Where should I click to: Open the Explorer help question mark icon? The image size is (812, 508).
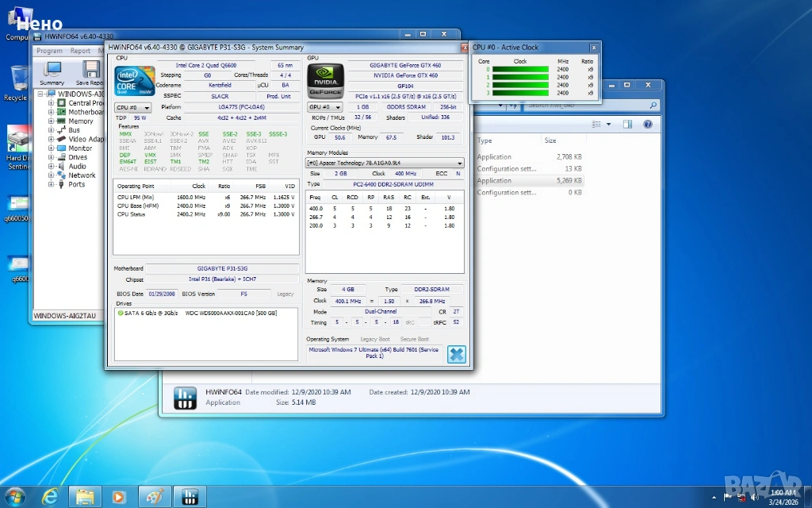[x=648, y=125]
